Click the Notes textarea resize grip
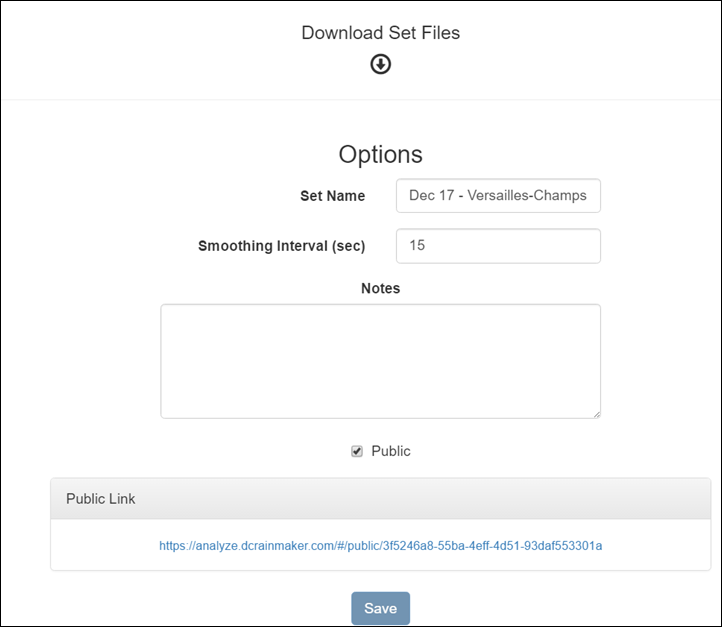The image size is (722, 627). (596, 414)
